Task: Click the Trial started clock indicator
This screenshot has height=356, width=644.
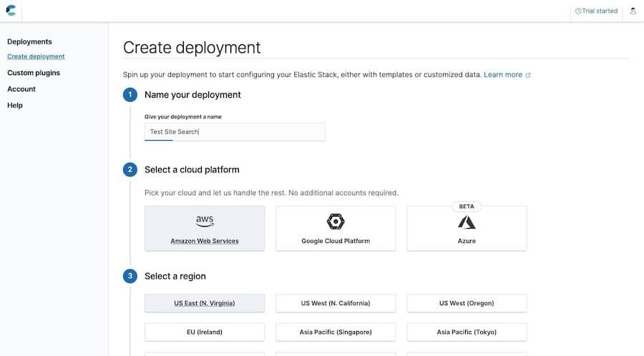Action: (x=596, y=11)
